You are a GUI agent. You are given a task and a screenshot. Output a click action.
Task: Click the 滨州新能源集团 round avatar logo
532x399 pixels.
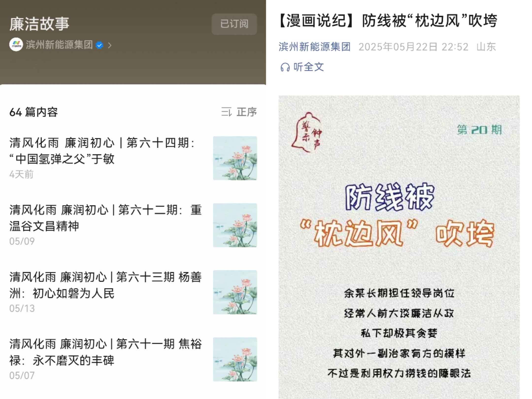pyautogui.click(x=16, y=45)
